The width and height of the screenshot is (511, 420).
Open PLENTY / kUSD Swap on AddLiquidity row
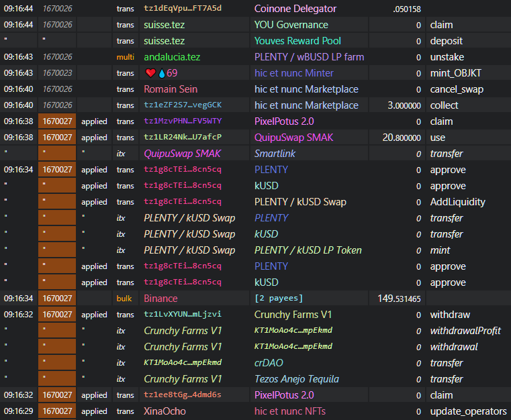pyautogui.click(x=300, y=202)
